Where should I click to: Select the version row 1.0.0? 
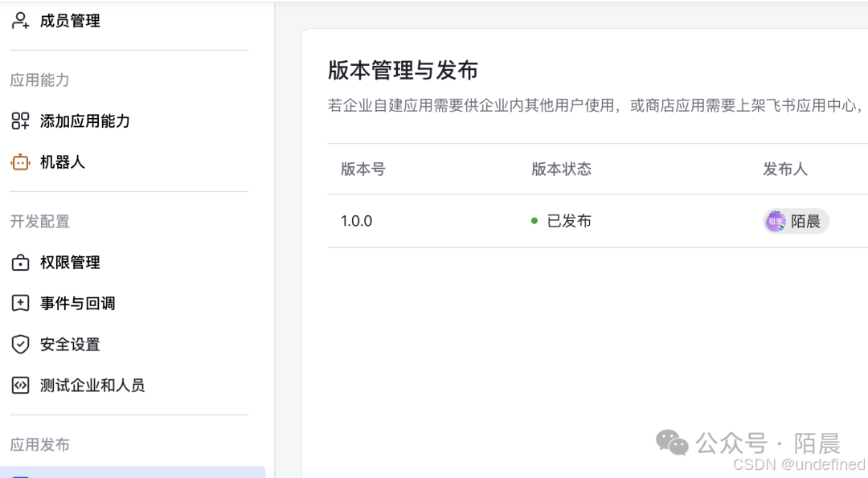point(356,221)
